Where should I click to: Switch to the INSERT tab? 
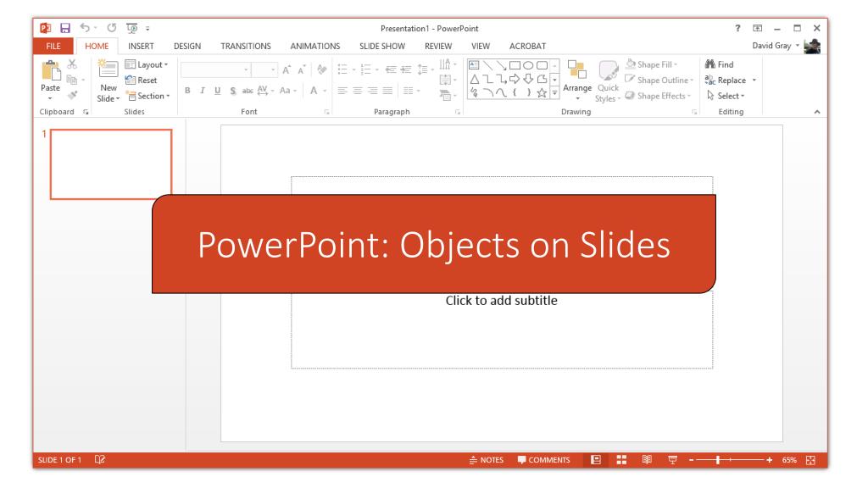pyautogui.click(x=141, y=46)
